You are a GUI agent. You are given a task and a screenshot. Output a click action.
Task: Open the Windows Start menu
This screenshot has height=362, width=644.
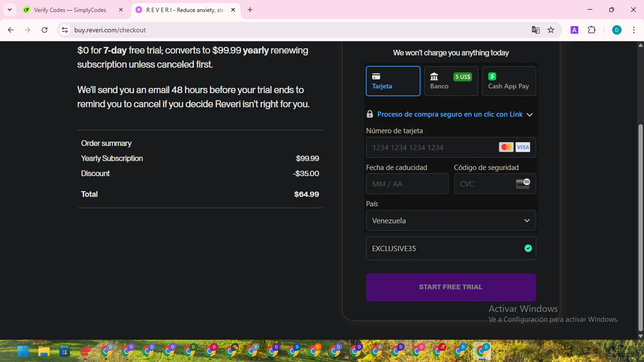pyautogui.click(x=23, y=351)
